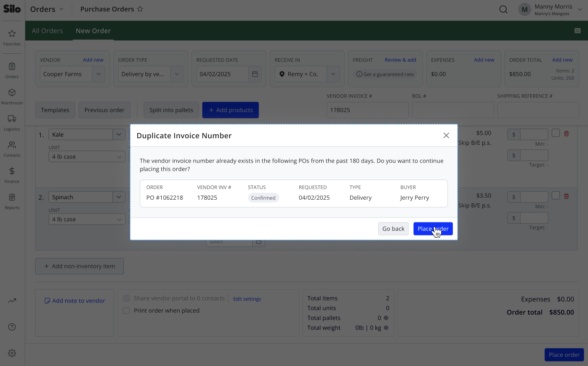Image resolution: width=588 pixels, height=366 pixels.
Task: Open Contacts in the sidebar
Action: point(12,149)
